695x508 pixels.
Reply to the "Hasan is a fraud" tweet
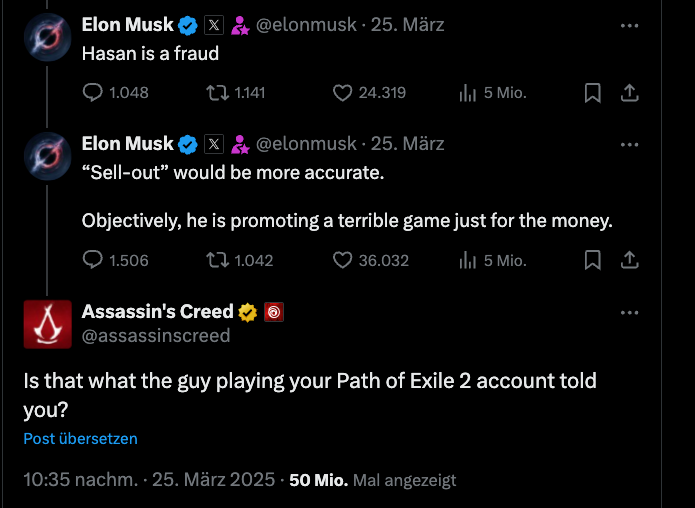[x=93, y=93]
